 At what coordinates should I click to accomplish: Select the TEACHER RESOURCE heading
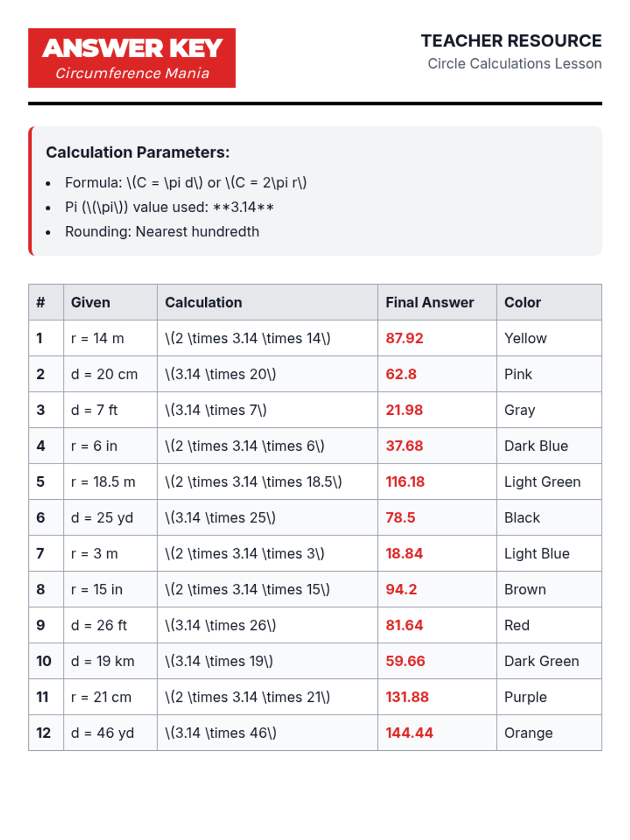tap(511, 41)
